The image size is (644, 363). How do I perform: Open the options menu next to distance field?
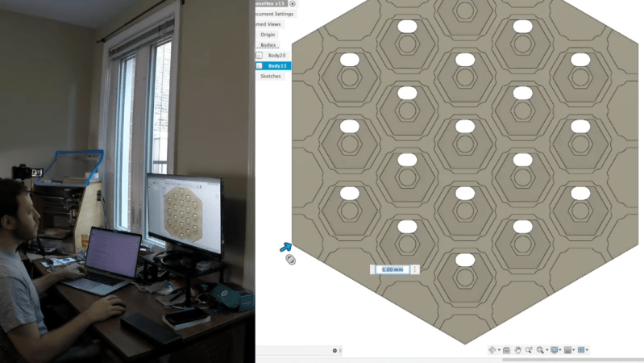click(415, 269)
